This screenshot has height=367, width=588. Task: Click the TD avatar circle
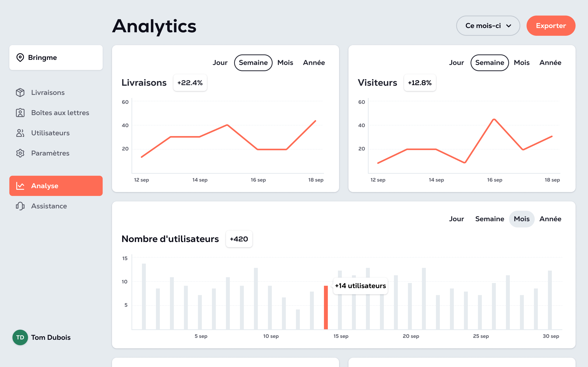[20, 337]
